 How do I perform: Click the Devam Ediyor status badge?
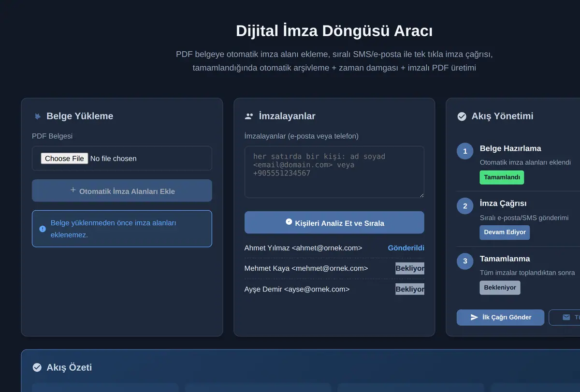(505, 232)
